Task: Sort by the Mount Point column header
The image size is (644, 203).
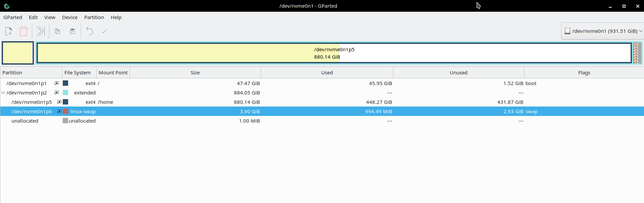Action: pos(113,73)
